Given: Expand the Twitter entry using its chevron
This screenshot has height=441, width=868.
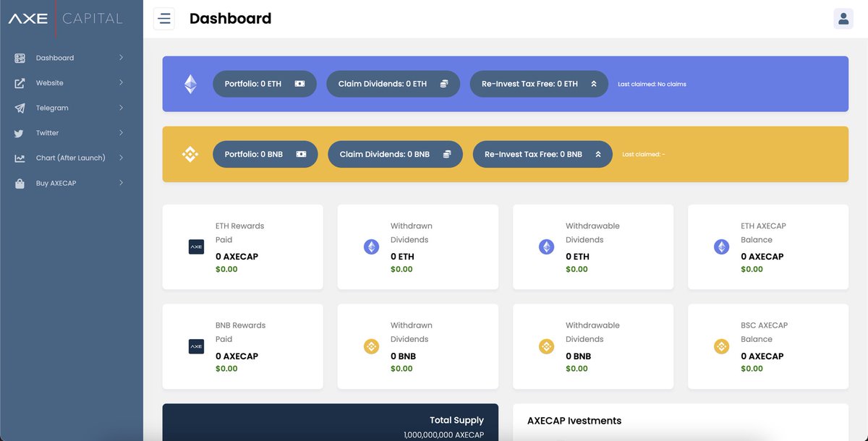Looking at the screenshot, I should point(122,132).
